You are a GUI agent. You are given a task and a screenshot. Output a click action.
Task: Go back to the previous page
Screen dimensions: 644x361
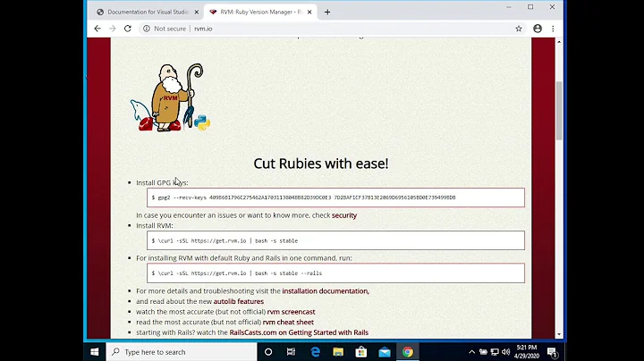click(97, 29)
